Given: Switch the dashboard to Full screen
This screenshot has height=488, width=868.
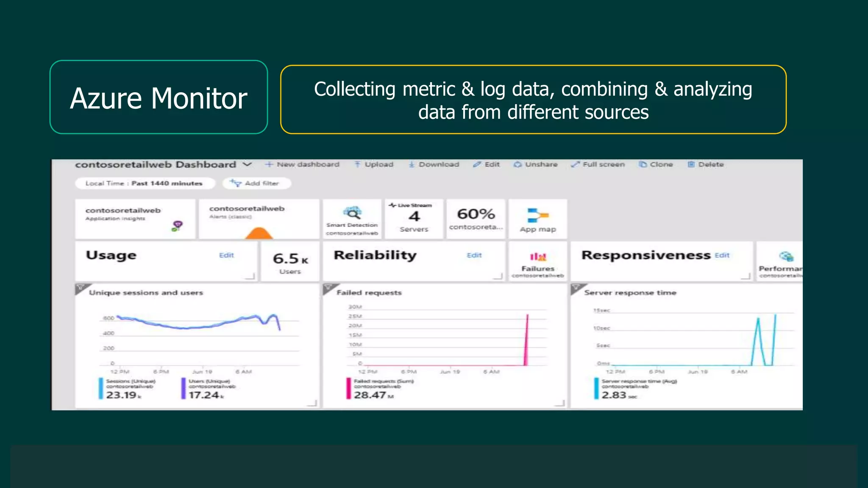Looking at the screenshot, I should coord(598,164).
